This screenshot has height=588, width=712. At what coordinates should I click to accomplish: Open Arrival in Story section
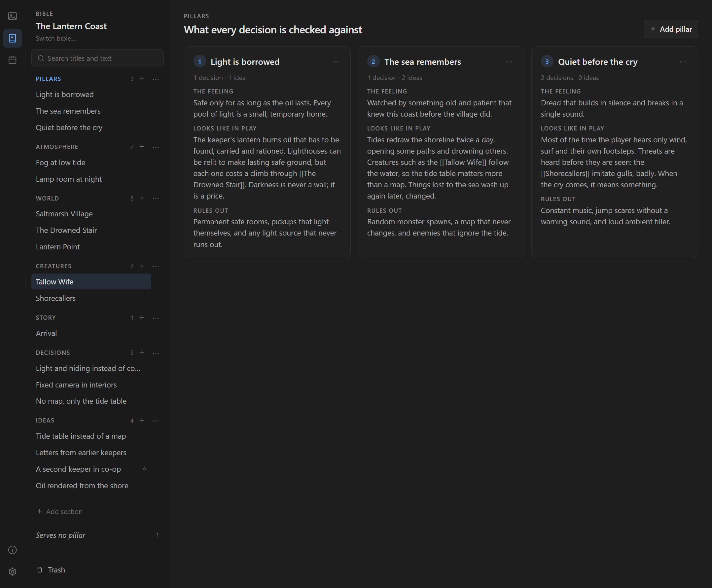click(91, 333)
